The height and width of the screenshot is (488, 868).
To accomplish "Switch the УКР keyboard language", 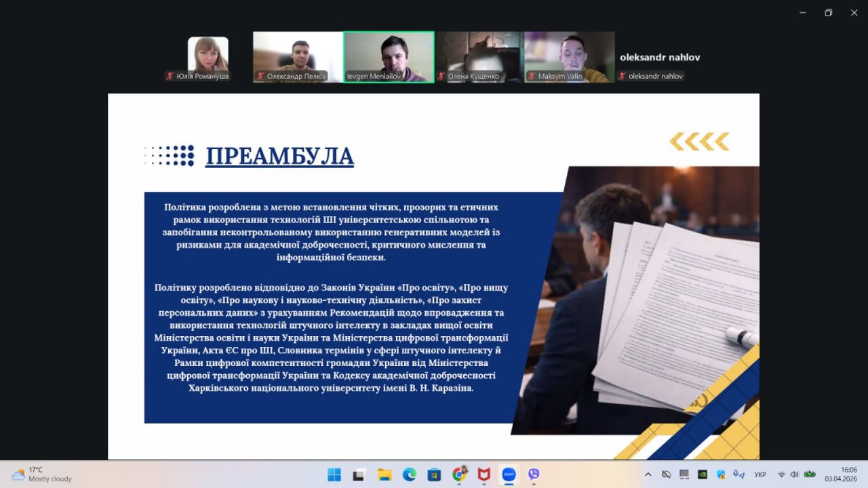I will (x=760, y=474).
